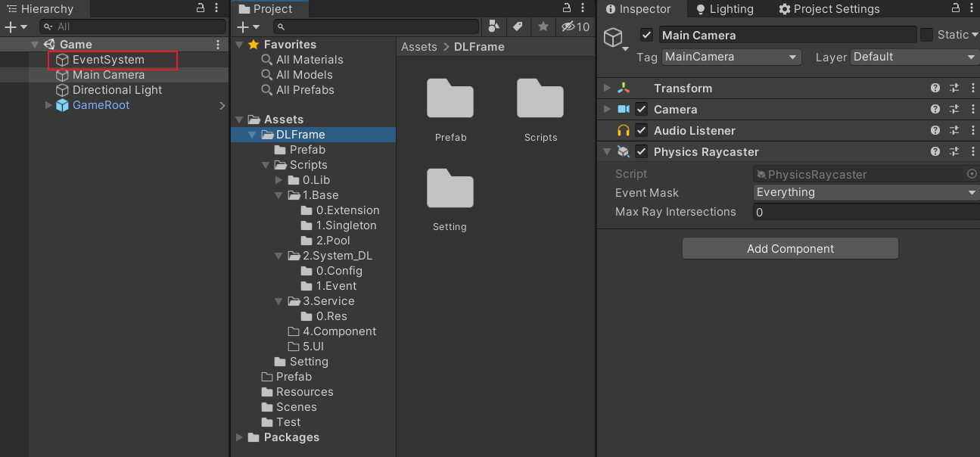Click the GameObject cube icon in Inspector
Viewport: 980px width, 457px height.
(x=613, y=38)
